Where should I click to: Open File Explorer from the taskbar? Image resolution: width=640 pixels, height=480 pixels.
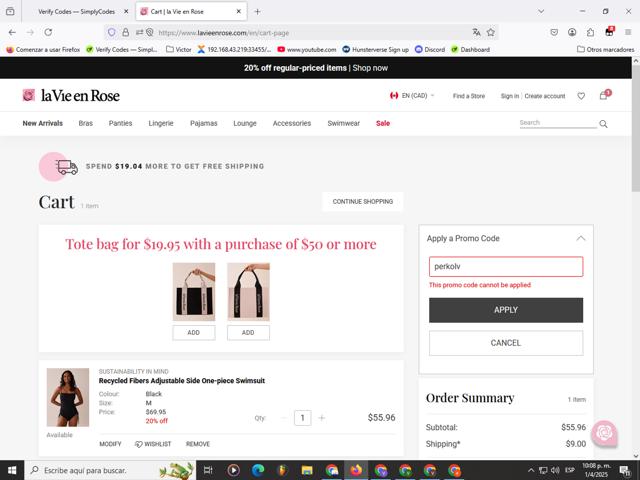[x=307, y=470]
